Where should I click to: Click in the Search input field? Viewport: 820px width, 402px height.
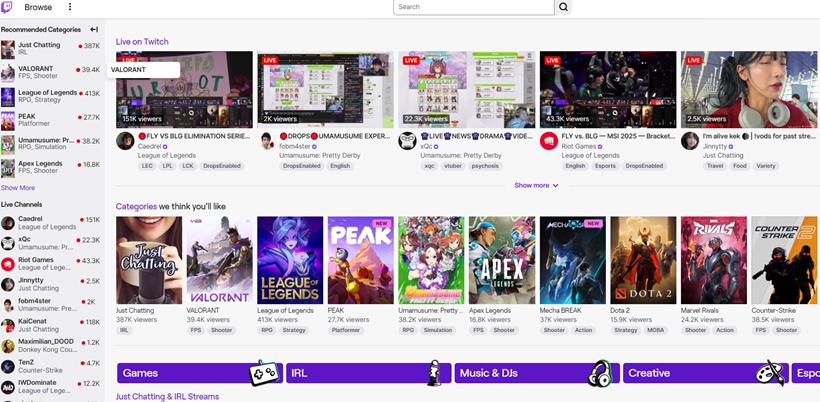(x=473, y=7)
